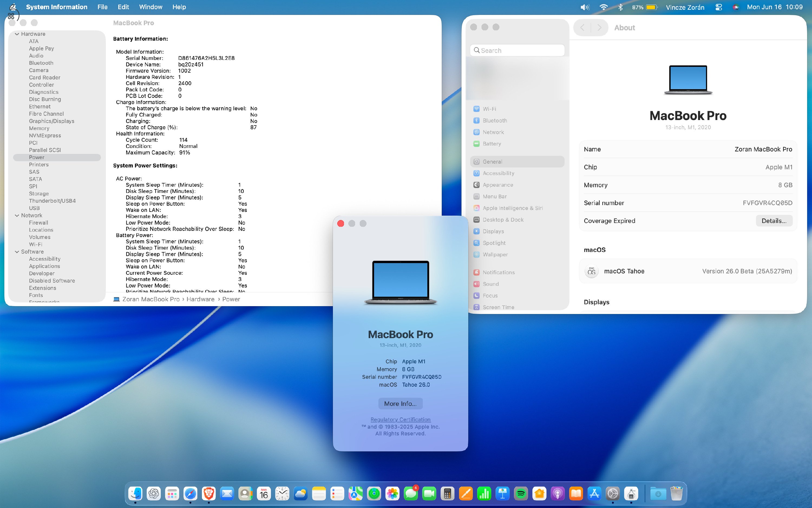Open Messages with 6 unread badge
The width and height of the screenshot is (812, 508).
[411, 494]
